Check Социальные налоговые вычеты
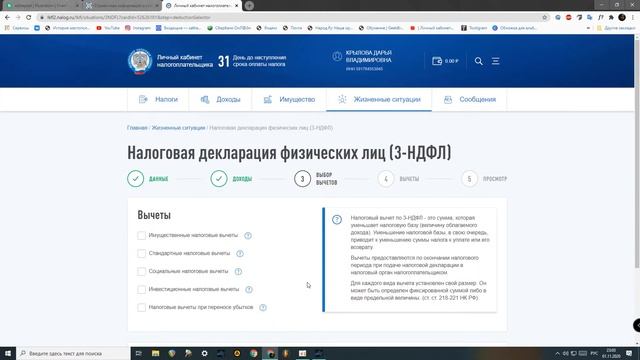Viewport: 640px width, 360px height. click(x=142, y=271)
